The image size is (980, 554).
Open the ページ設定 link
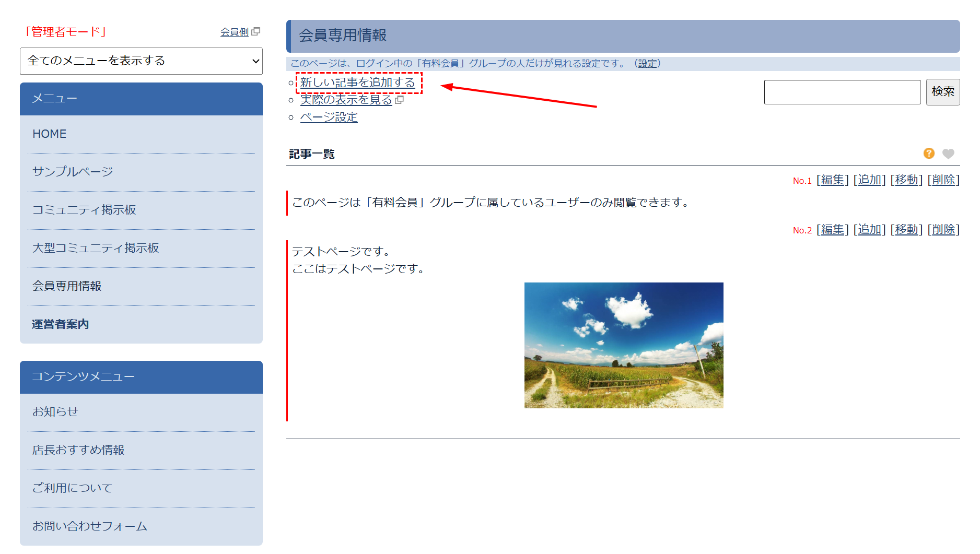tap(329, 117)
